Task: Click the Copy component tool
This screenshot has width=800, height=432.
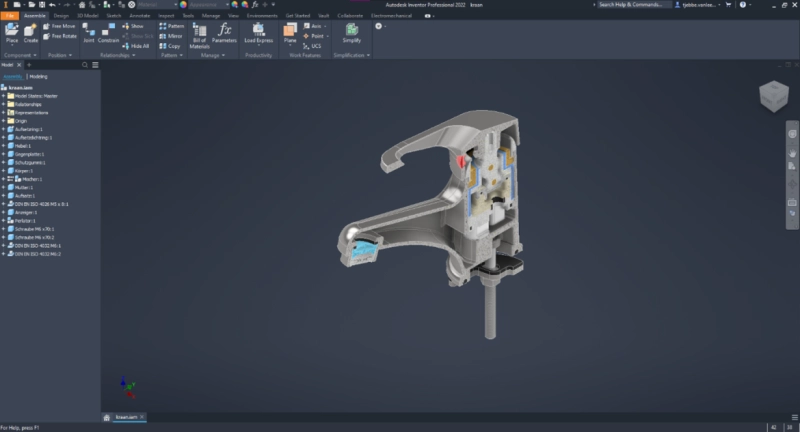Action: coord(170,46)
